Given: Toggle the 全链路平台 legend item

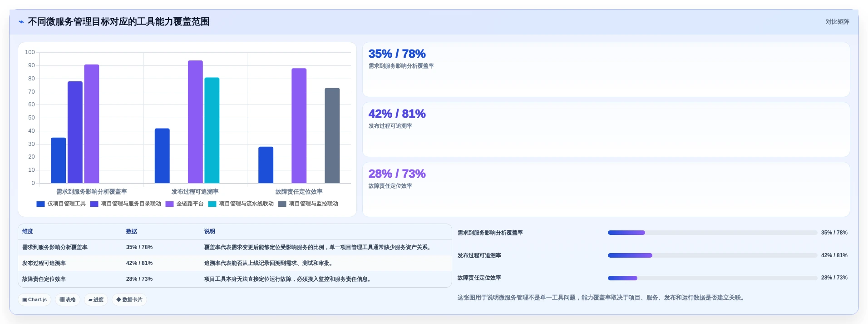Looking at the screenshot, I should pyautogui.click(x=185, y=204).
